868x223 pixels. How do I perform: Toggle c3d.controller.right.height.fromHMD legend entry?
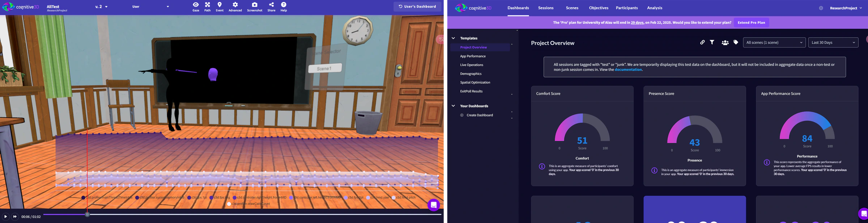260,198
